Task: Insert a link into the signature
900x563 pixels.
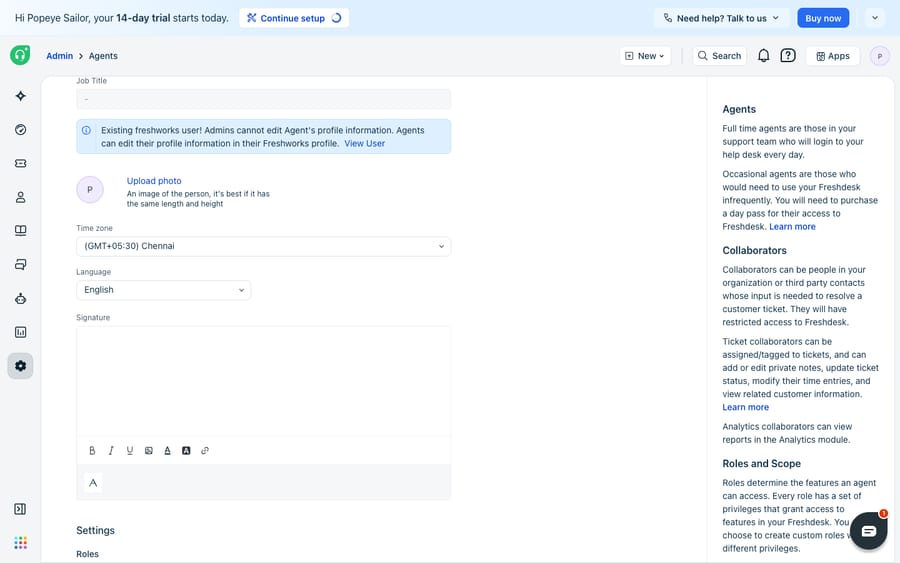Action: coord(205,451)
